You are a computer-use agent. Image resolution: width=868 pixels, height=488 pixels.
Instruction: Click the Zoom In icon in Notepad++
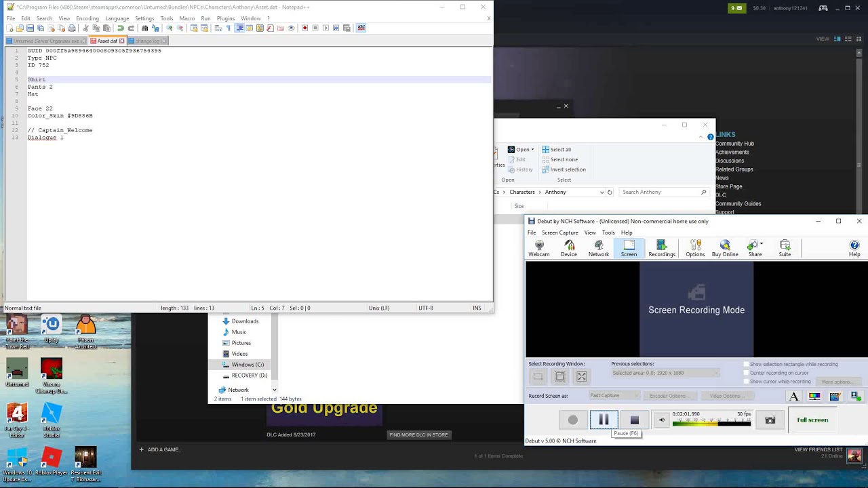pyautogui.click(x=169, y=28)
